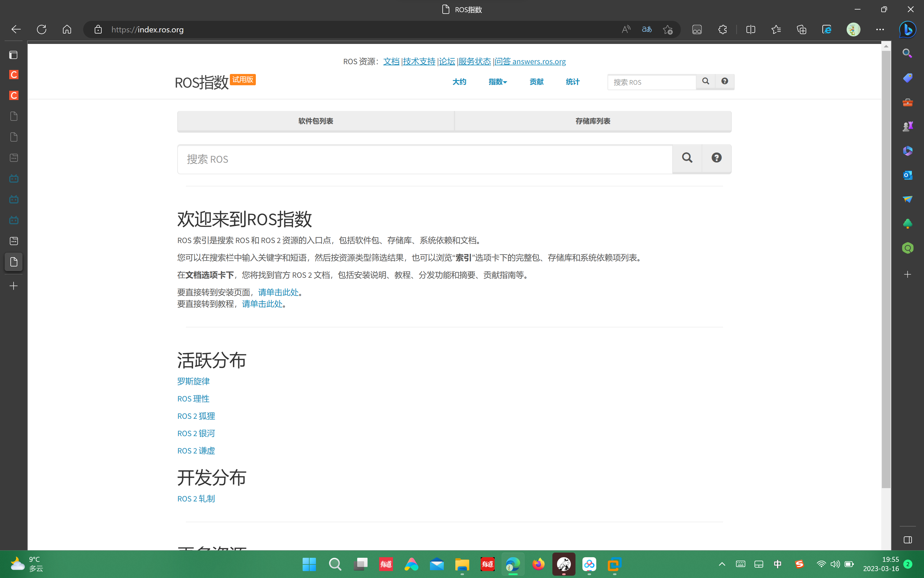Open the 罗斯旋律 distribution link

click(x=193, y=381)
